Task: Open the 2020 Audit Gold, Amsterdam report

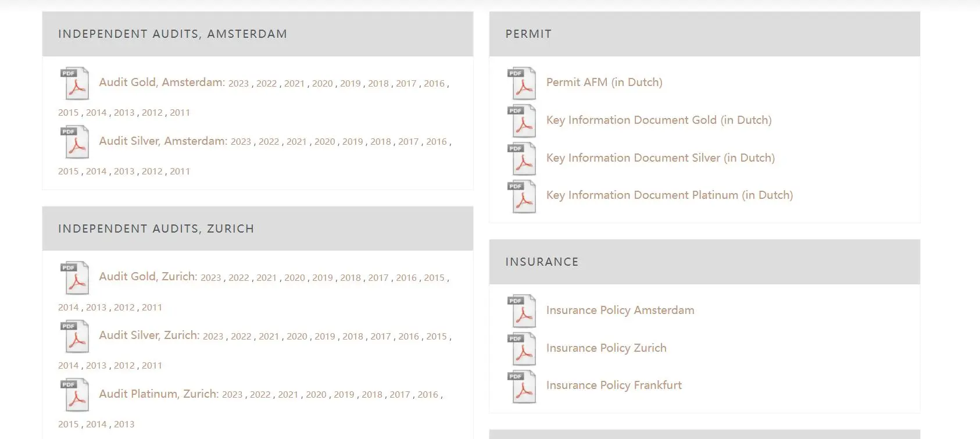Action: 322,84
